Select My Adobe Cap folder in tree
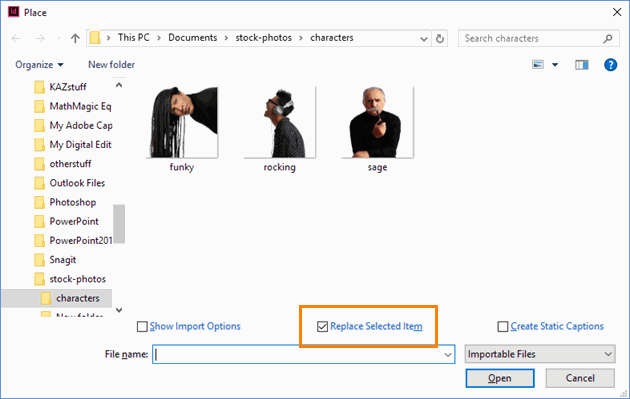The width and height of the screenshot is (630, 399). (x=73, y=125)
